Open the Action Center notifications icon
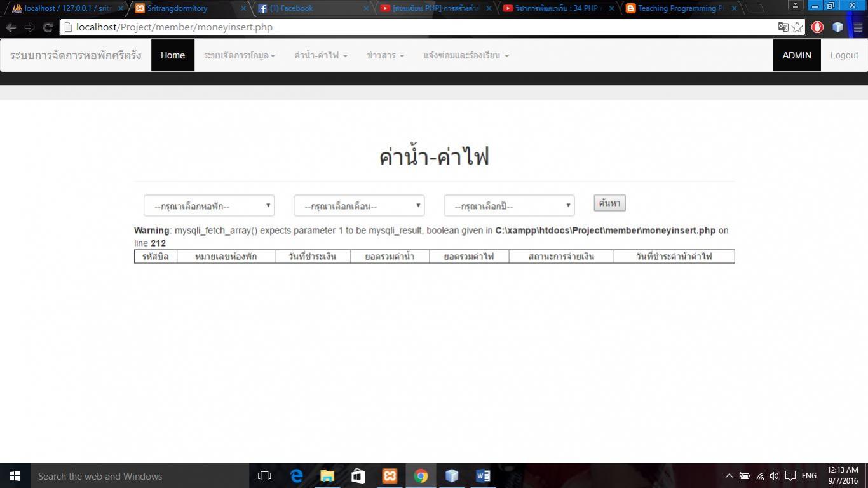Image resolution: width=868 pixels, height=488 pixels. point(790,476)
